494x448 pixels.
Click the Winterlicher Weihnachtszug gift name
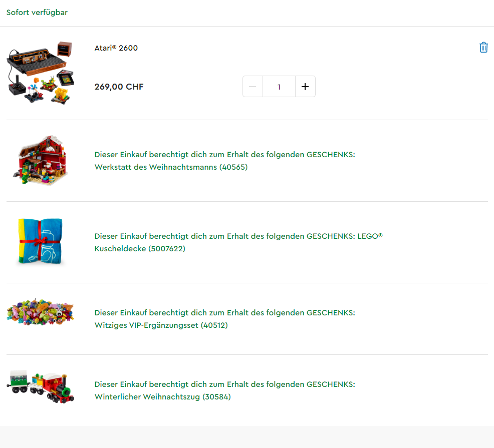(x=147, y=396)
